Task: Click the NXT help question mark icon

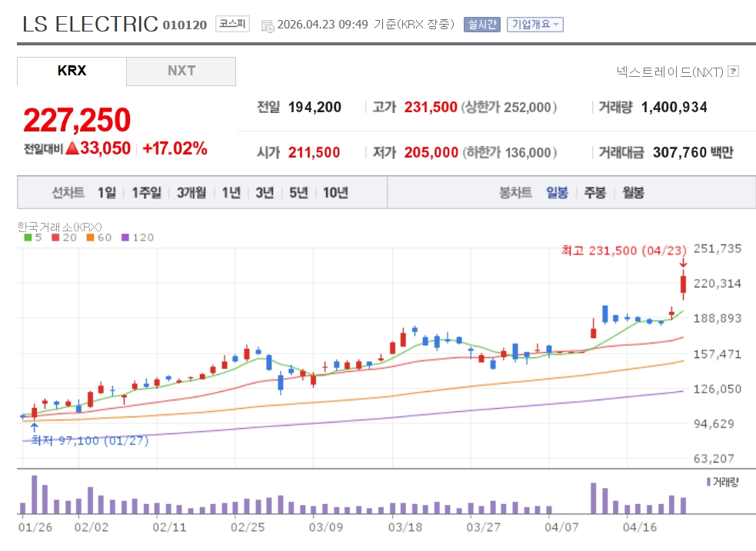Action: point(733,71)
